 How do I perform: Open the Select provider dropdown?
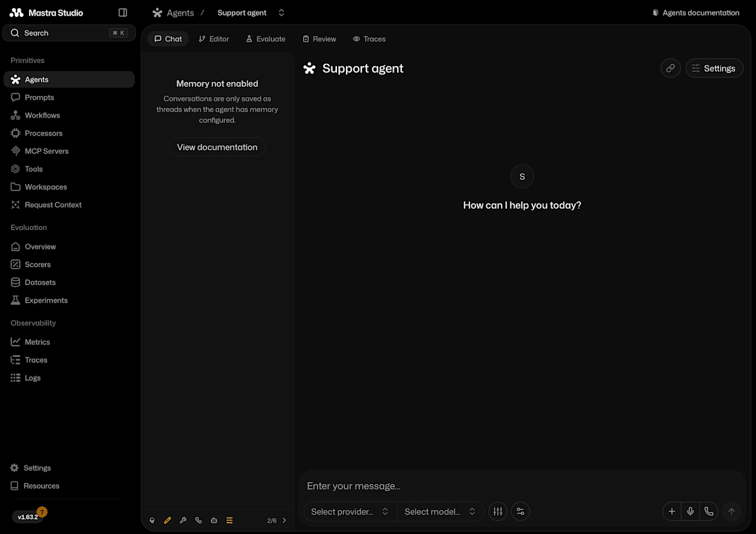tap(350, 511)
